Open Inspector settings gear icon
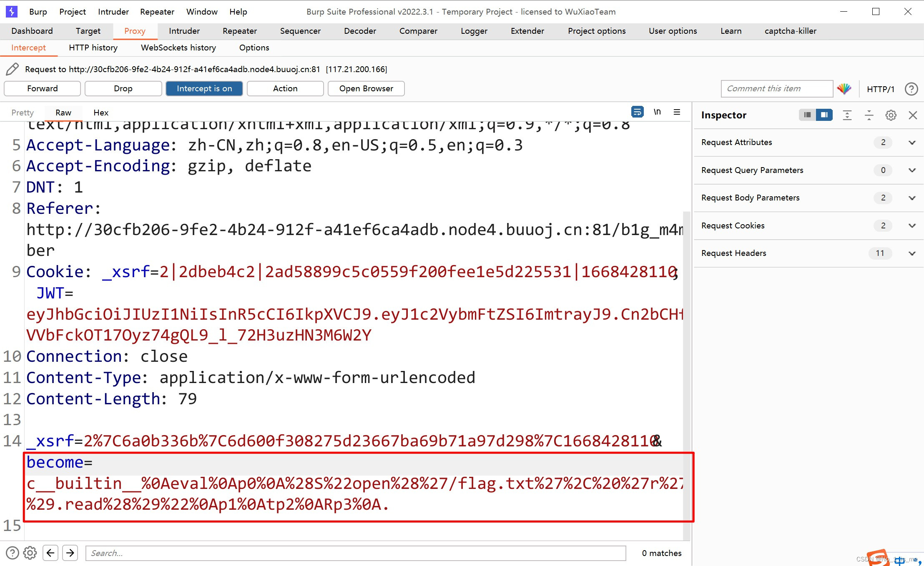Image resolution: width=924 pixels, height=566 pixels. tap(891, 115)
